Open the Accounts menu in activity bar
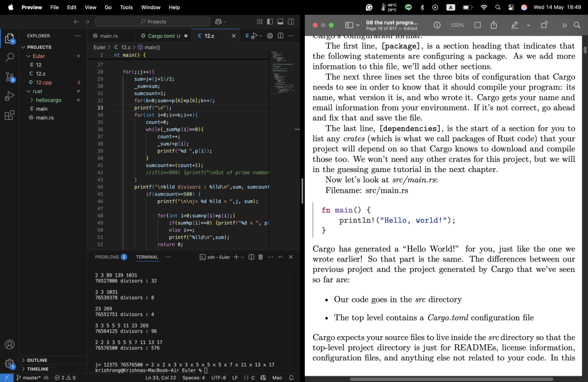 9,345
